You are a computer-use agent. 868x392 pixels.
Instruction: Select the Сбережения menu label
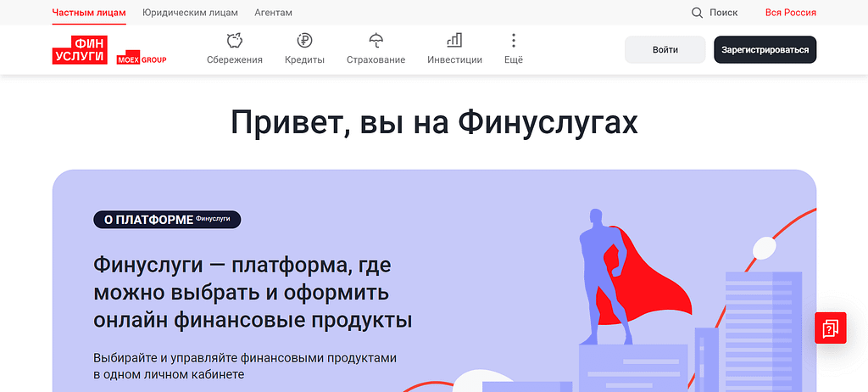[235, 60]
